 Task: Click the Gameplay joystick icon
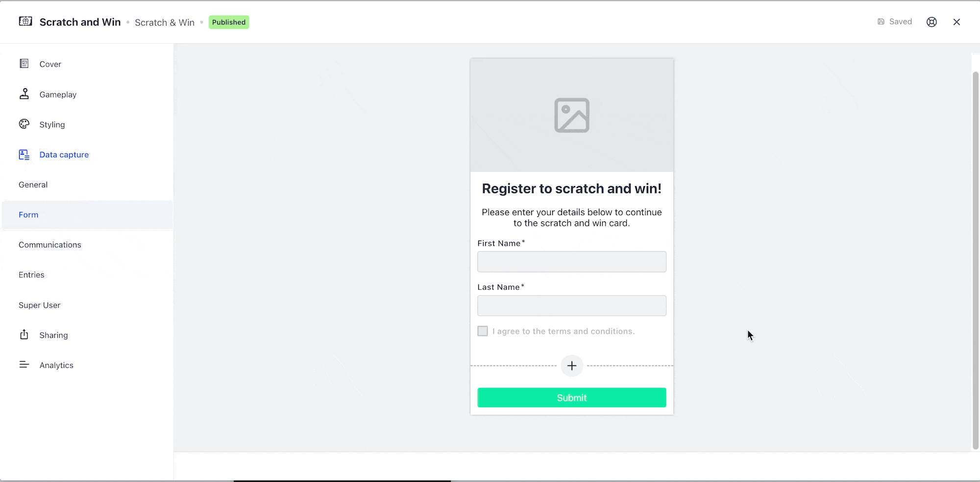pyautogui.click(x=24, y=94)
